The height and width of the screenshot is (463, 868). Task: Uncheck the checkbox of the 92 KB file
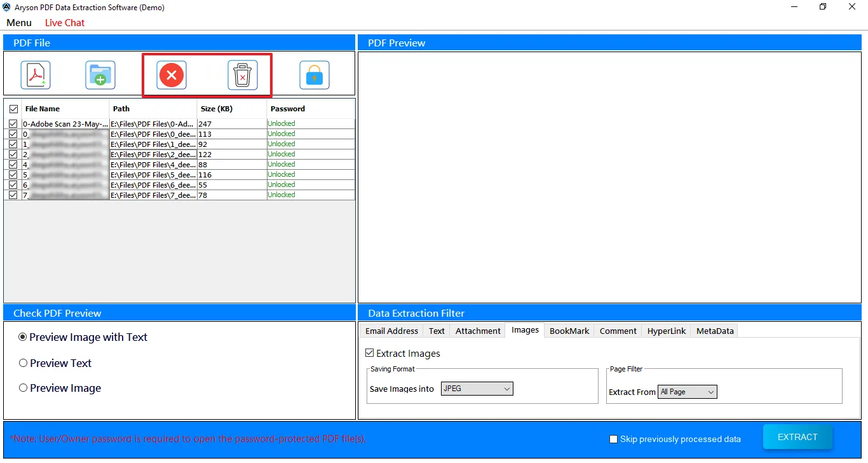(x=13, y=144)
